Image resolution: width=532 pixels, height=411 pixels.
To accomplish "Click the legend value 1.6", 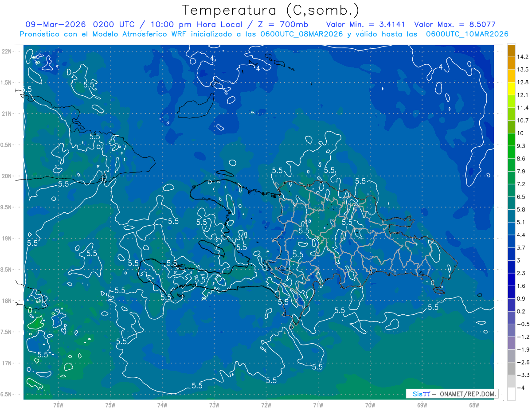I will [x=521, y=286].
